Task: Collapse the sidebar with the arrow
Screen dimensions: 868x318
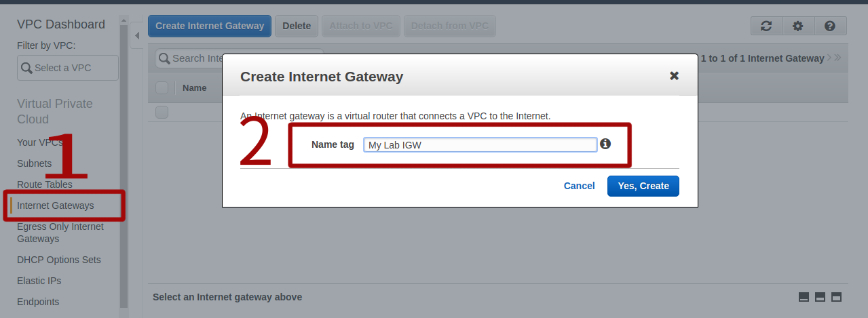Action: [136, 35]
